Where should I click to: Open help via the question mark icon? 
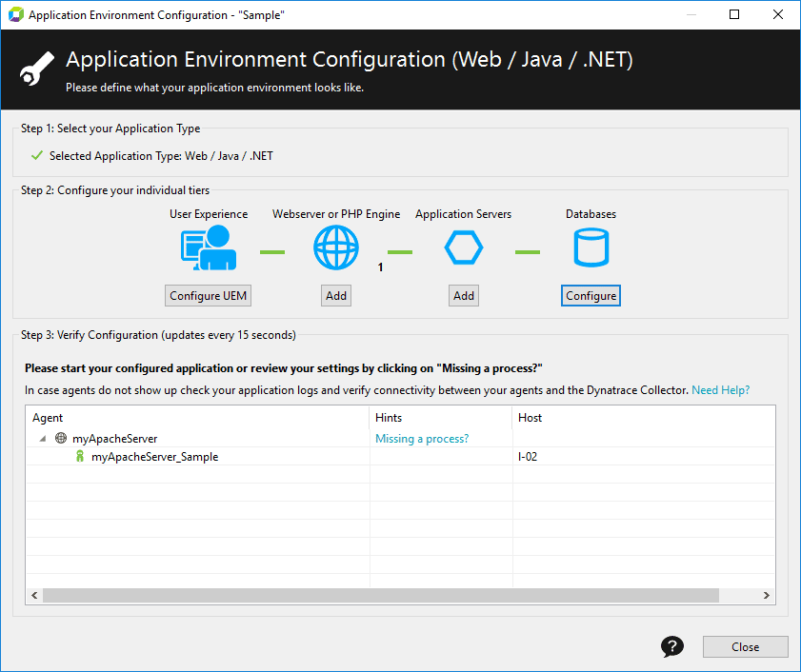point(672,646)
